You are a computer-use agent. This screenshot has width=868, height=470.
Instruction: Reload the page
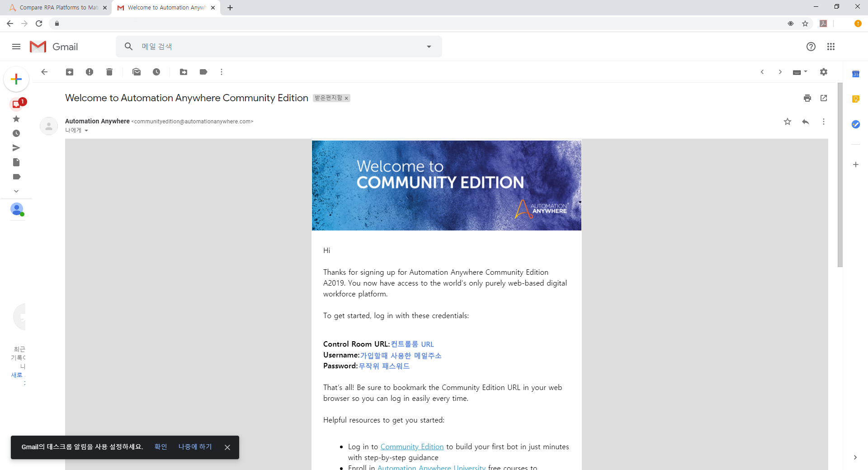point(39,23)
